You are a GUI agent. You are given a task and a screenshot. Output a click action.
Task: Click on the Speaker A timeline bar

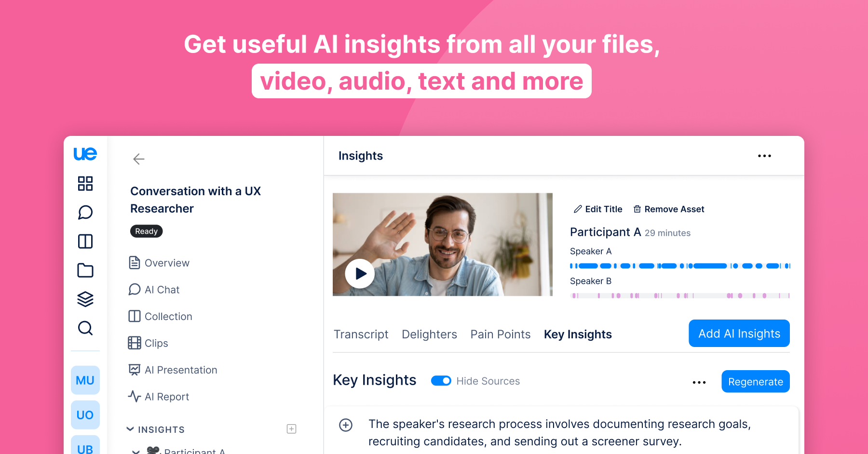point(679,266)
